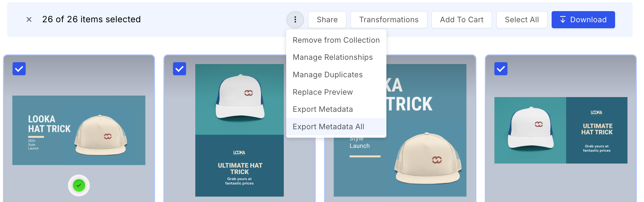Screen dimensions: 644x202
Task: Choose Remove from Collection
Action: (336, 40)
